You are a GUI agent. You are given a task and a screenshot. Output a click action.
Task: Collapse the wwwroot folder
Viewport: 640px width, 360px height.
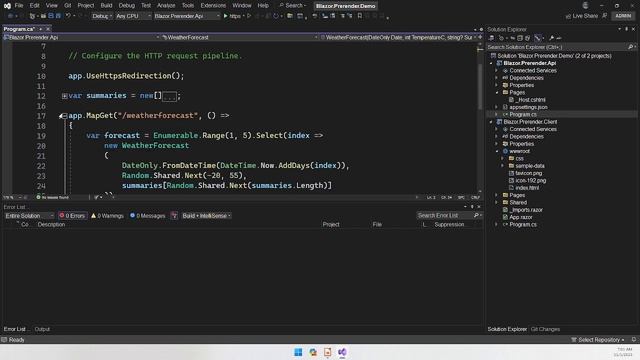pyautogui.click(x=497, y=151)
